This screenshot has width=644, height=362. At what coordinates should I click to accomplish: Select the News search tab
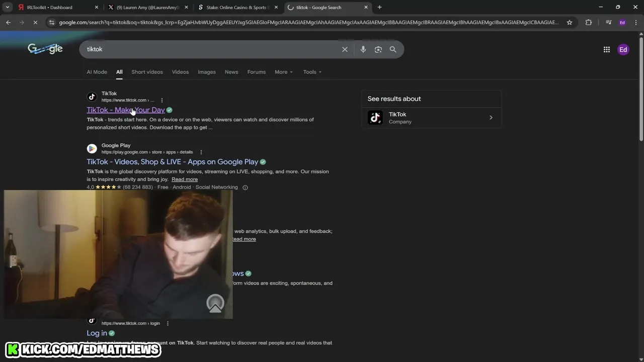coord(231,72)
